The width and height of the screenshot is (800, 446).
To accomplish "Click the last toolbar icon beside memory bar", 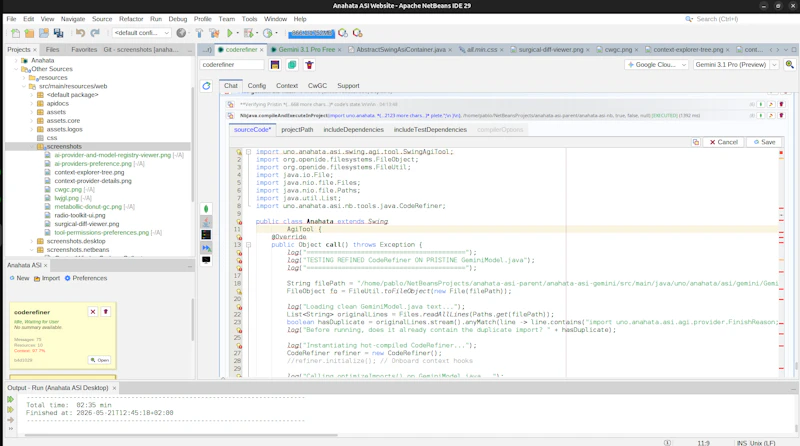I will click(x=358, y=33).
